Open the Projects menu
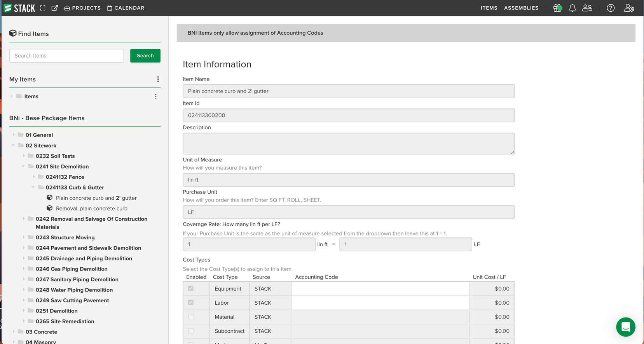This screenshot has height=344, width=644. [x=82, y=8]
